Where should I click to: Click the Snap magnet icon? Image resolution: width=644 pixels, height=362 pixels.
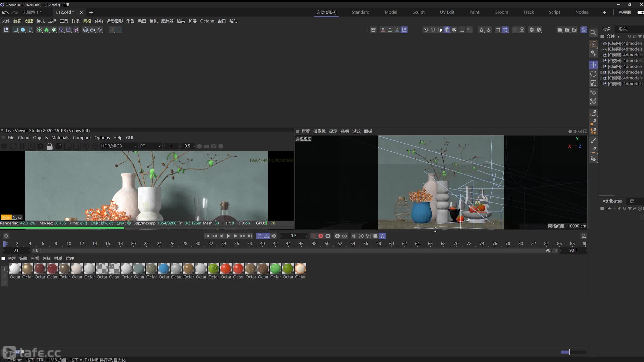481,30
